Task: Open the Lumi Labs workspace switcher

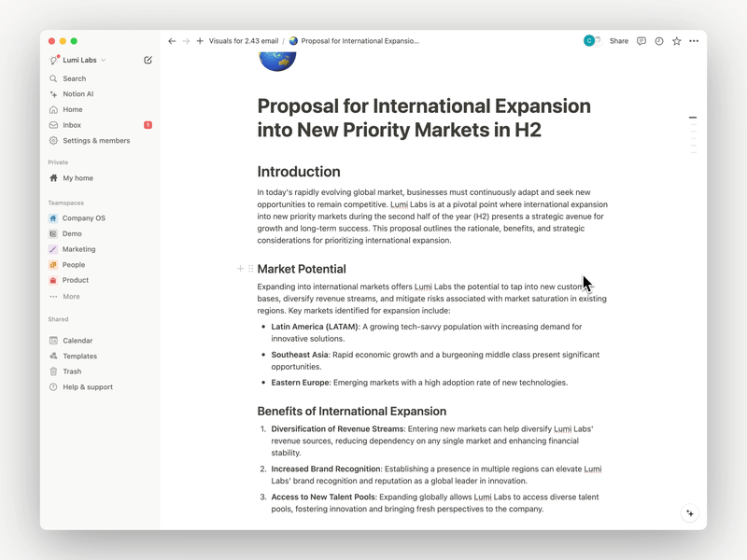Action: click(x=78, y=60)
